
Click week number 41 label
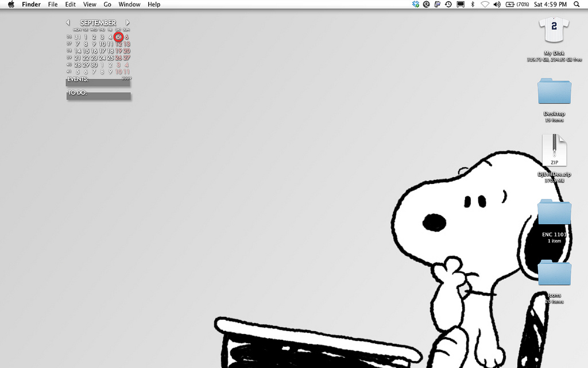coord(69,72)
